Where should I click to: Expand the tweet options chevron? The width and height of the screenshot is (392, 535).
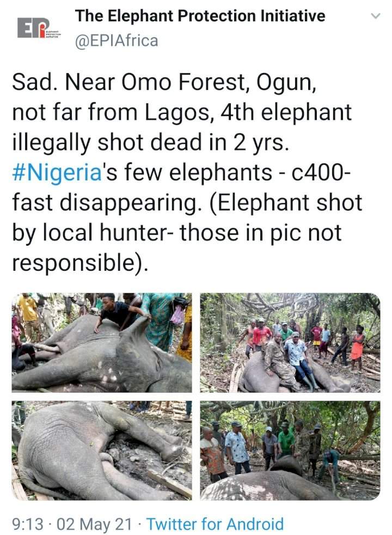pos(375,16)
